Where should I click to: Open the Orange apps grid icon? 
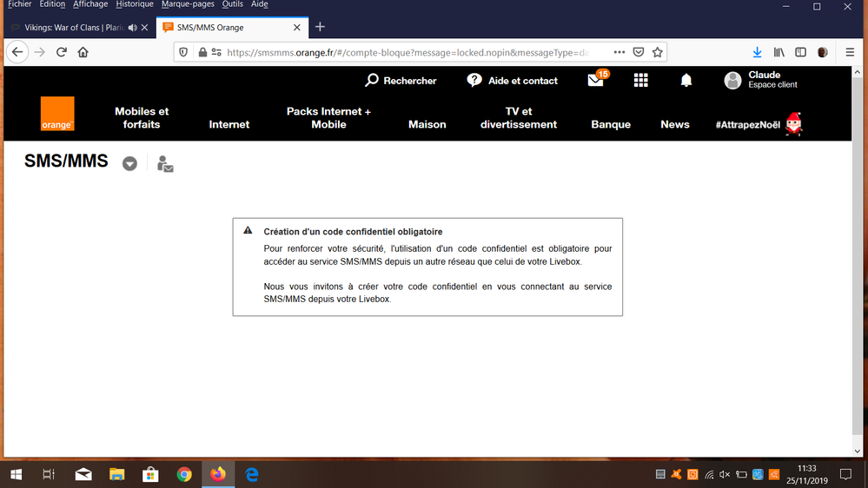click(641, 80)
